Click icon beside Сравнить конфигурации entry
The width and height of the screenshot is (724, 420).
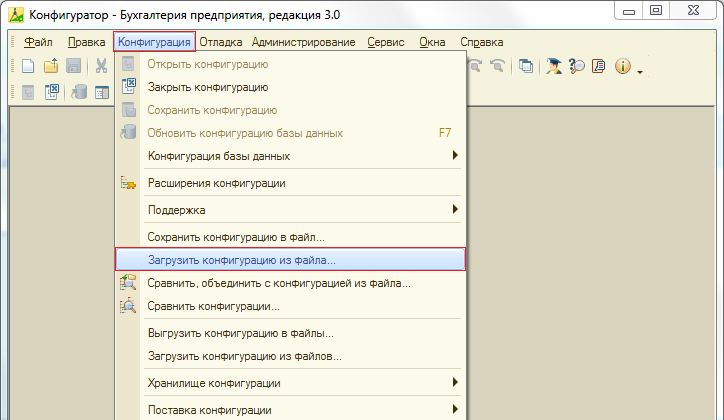pos(128,306)
